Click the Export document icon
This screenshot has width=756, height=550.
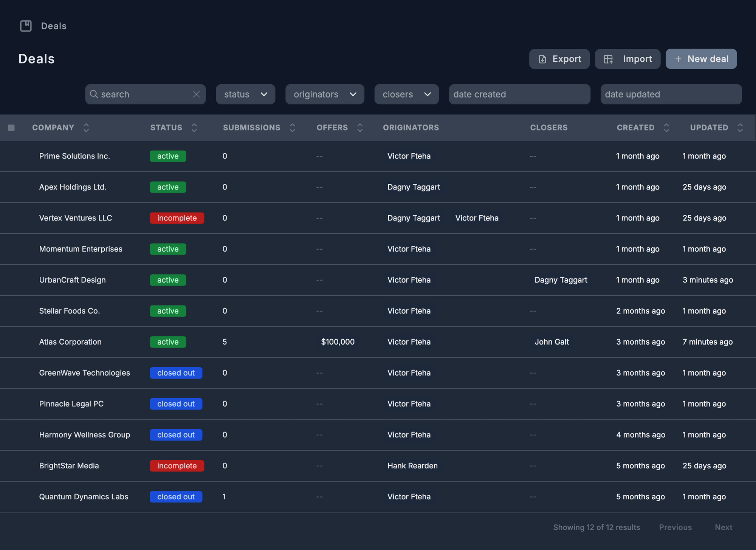point(542,59)
